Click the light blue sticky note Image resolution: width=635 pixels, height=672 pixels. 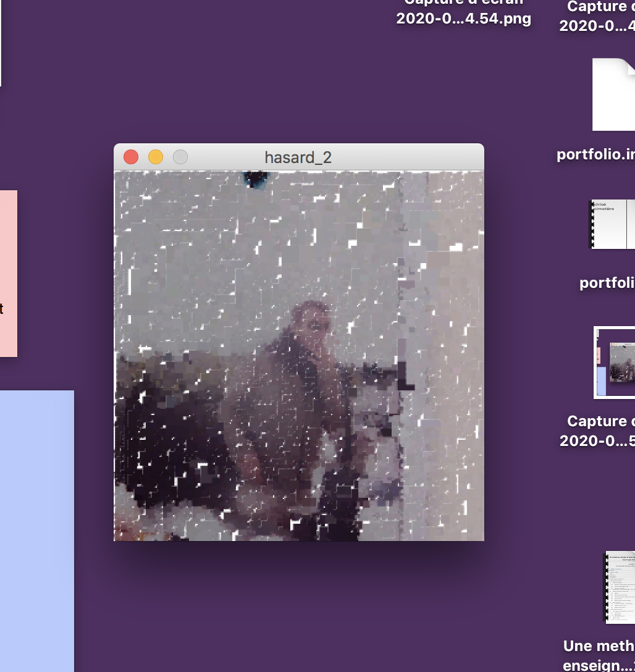[x=36, y=530]
